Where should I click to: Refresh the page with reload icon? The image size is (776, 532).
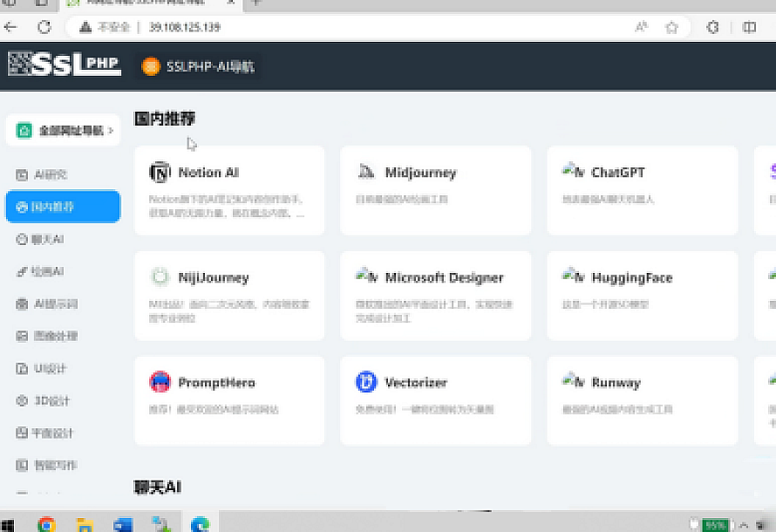click(x=44, y=27)
